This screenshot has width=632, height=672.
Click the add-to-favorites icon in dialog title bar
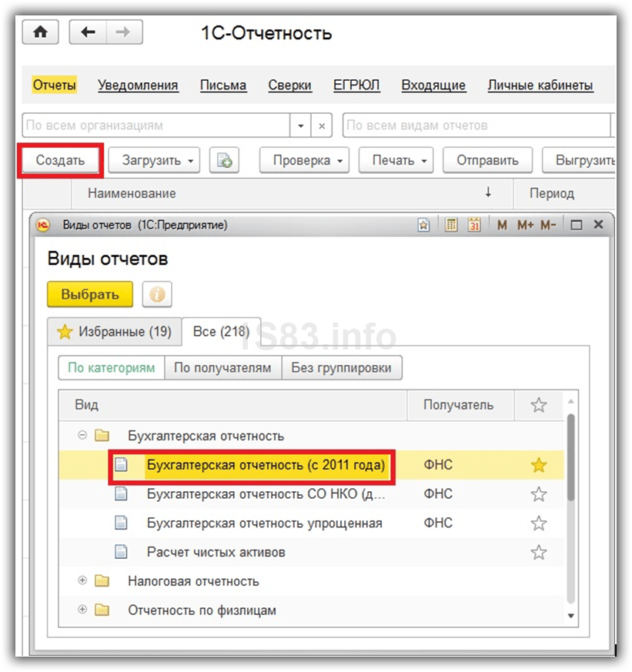point(423,225)
